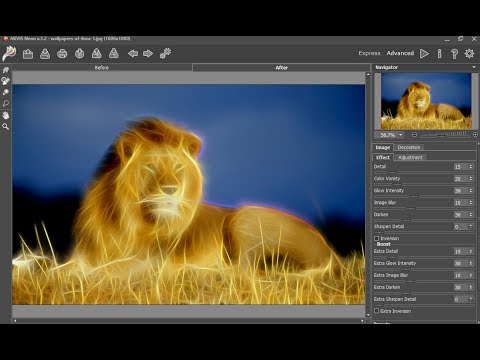This screenshot has height=360, width=480.
Task: Collapse the Navigator panel arrow
Action: [474, 67]
